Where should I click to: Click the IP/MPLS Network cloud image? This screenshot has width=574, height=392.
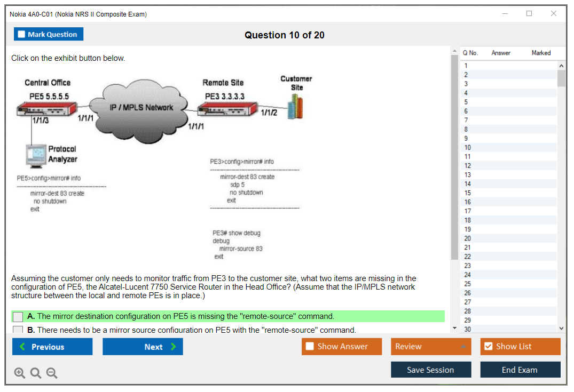[x=141, y=107]
